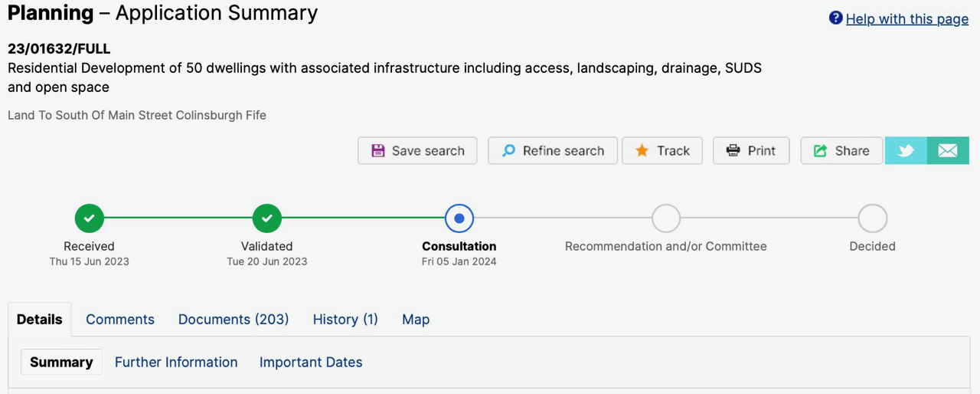Select the Further Information sub-tab

pyautogui.click(x=176, y=363)
